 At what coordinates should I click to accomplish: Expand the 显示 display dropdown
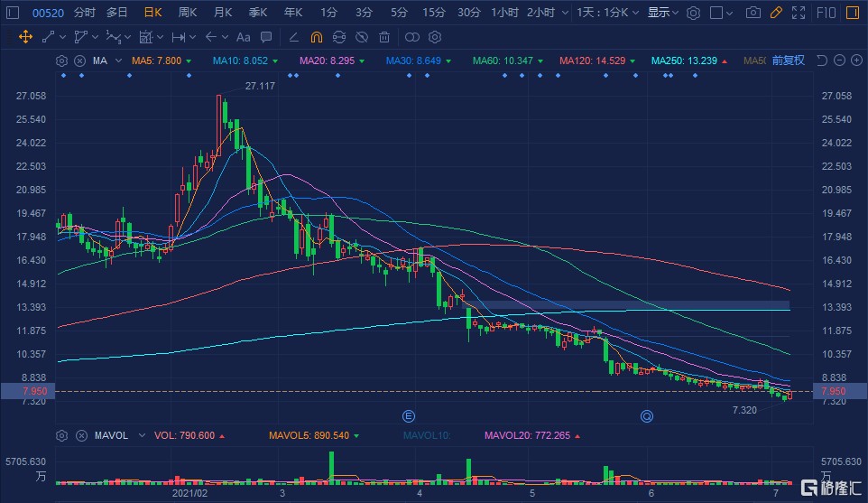663,13
